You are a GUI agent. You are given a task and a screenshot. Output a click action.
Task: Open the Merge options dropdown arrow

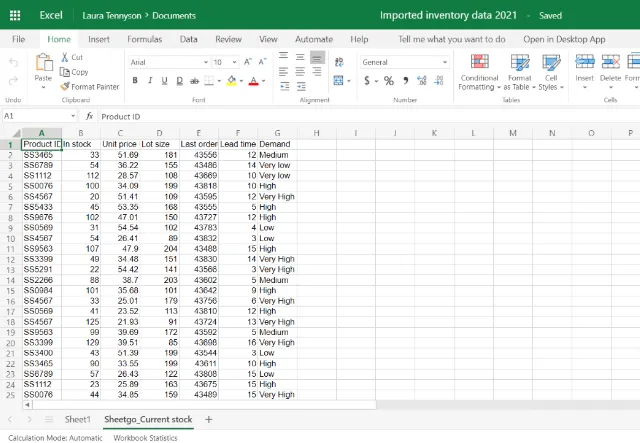click(349, 81)
